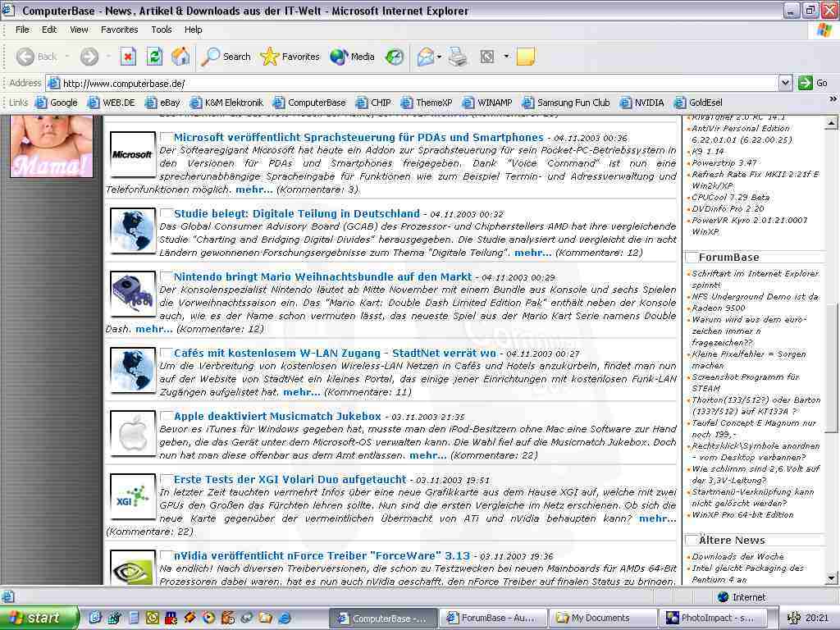
Task: Open the Google link in Links bar
Action: [x=57, y=103]
